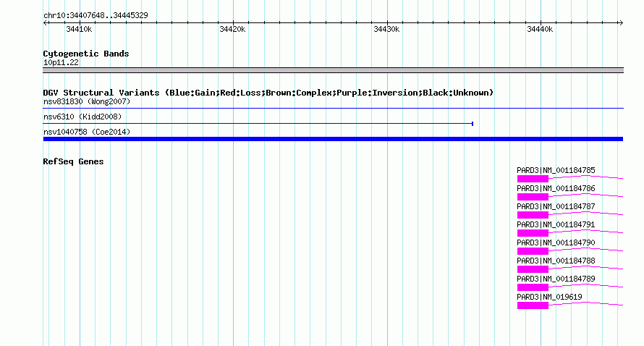Click the magenta exon of PARD3|NM_001184790
The image size is (644, 346).
533,251
